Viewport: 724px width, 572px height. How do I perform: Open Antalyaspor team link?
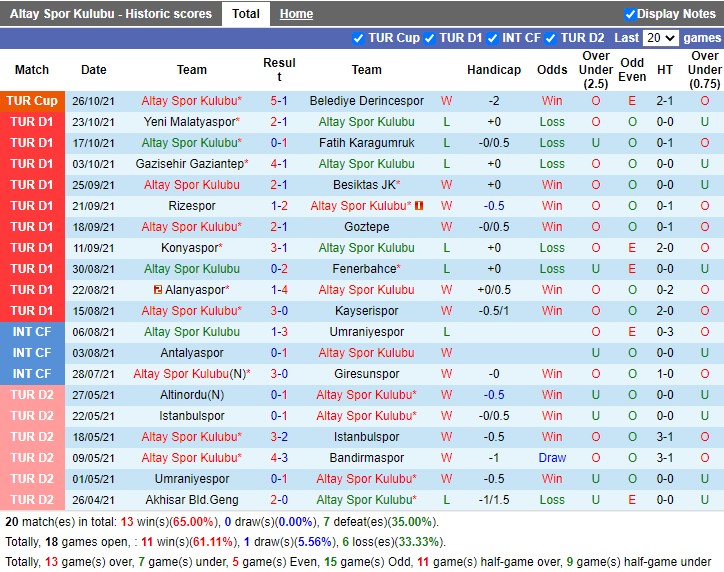[192, 353]
